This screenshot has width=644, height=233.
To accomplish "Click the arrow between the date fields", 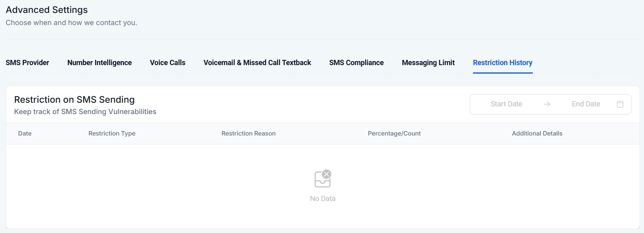I will click(547, 104).
